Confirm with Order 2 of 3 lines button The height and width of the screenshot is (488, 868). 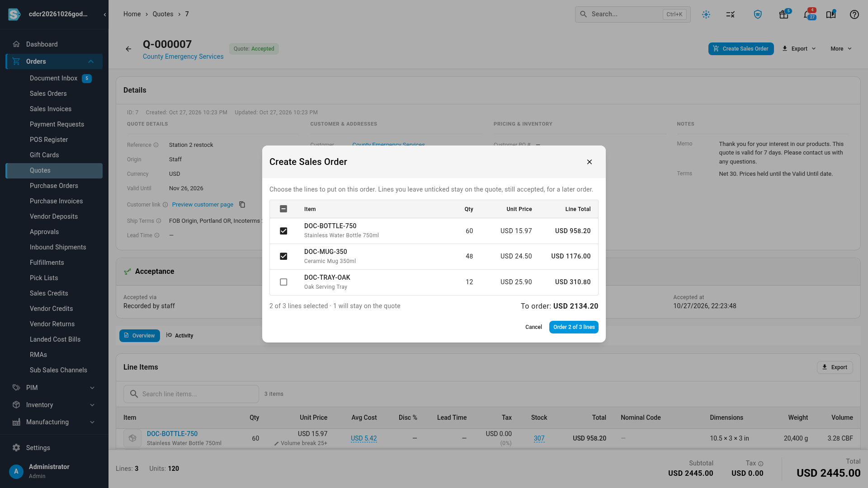(574, 327)
